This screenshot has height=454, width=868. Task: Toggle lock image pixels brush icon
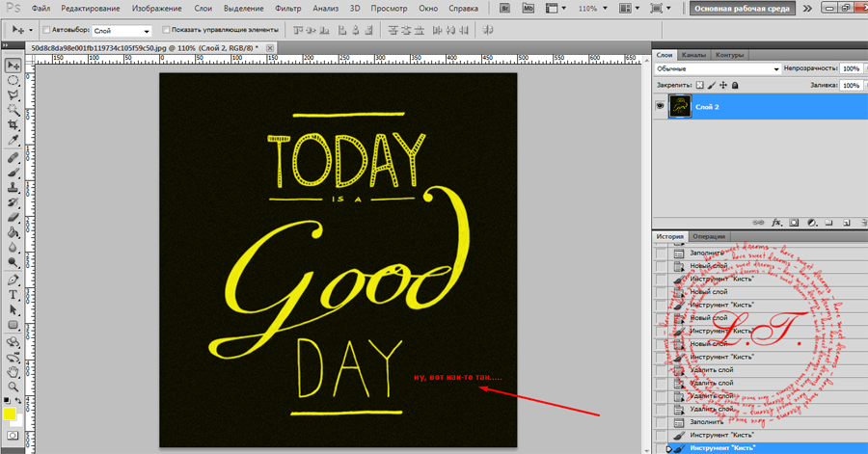712,85
